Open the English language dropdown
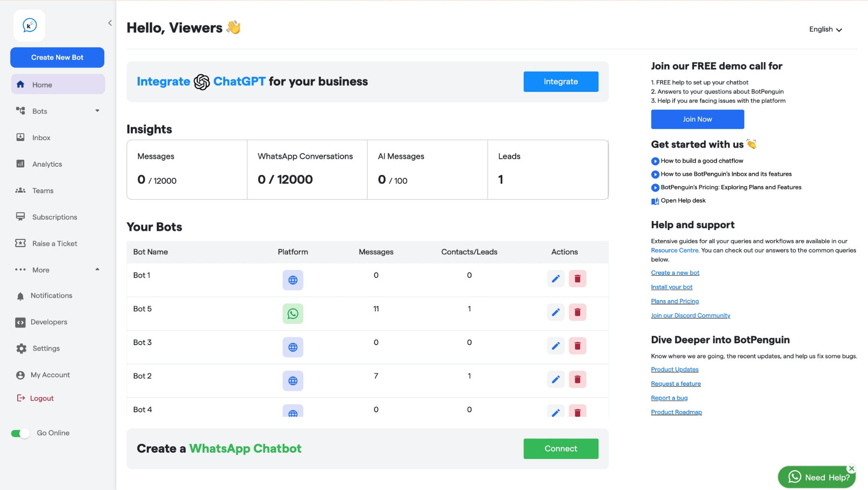868x490 pixels. [825, 29]
